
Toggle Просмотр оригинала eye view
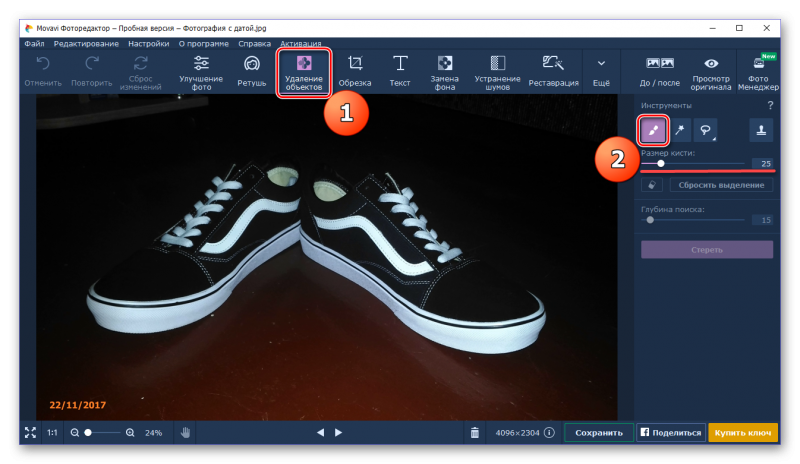(712, 71)
